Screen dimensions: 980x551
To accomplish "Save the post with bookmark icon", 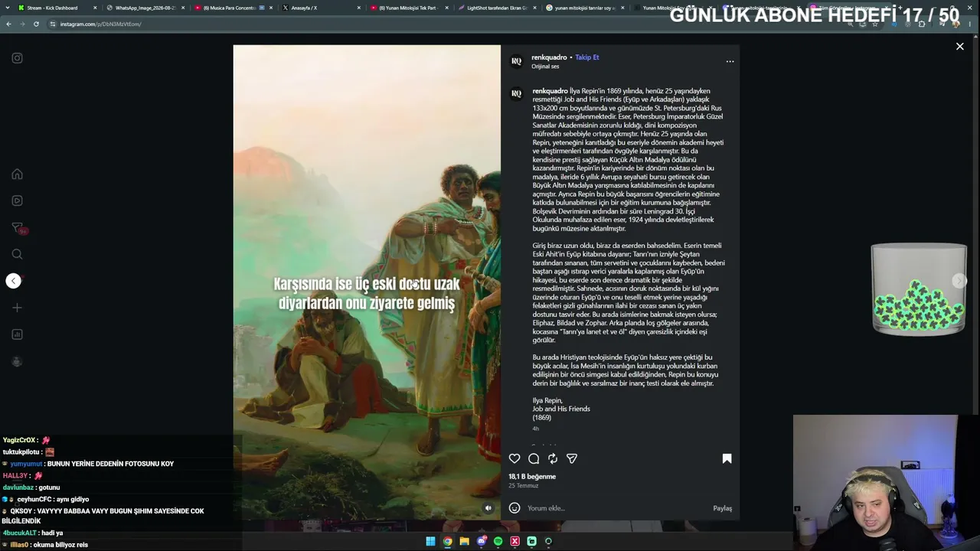I will (727, 458).
